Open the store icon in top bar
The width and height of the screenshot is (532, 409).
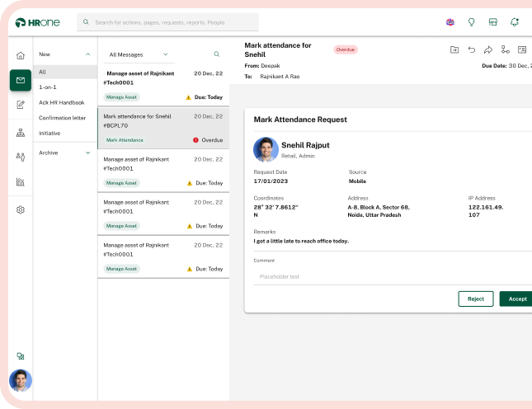coord(493,22)
